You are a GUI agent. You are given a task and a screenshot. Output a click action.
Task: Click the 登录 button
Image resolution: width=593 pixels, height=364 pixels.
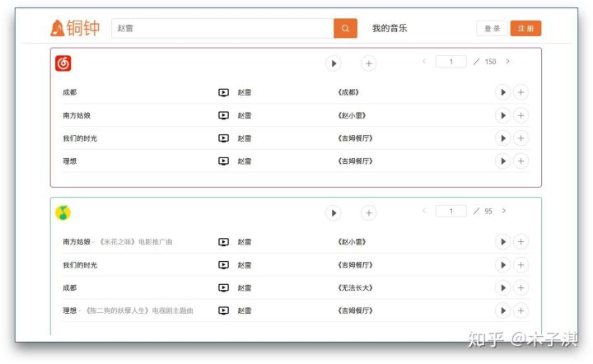click(492, 28)
